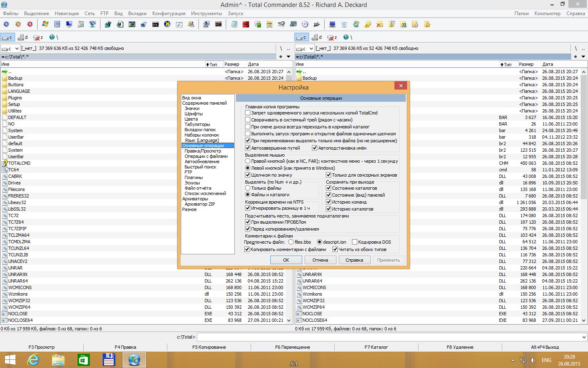This screenshot has height=368, width=588.
Task: Open File Explorer from taskbar
Action: pos(58,360)
